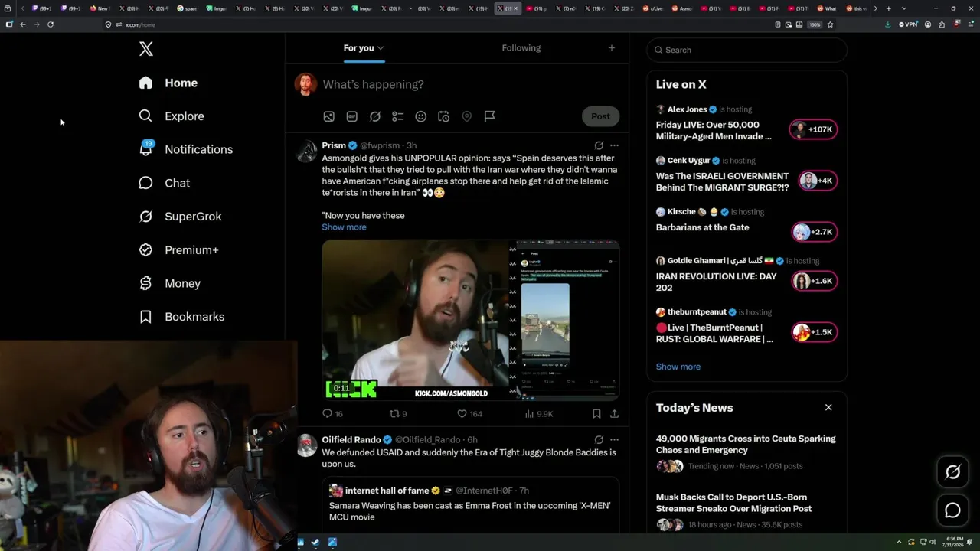The image size is (980, 551).
Task: Open the 49,000 Migrants Cross into Ceuta story
Action: (x=746, y=445)
